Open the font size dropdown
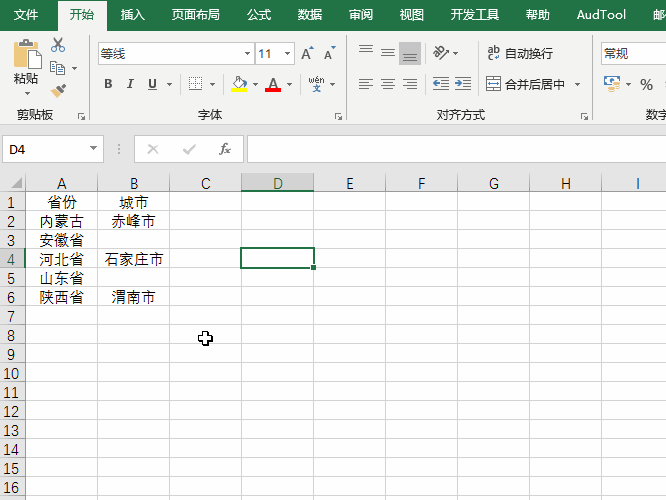The width and height of the screenshot is (666, 500). 288,54
